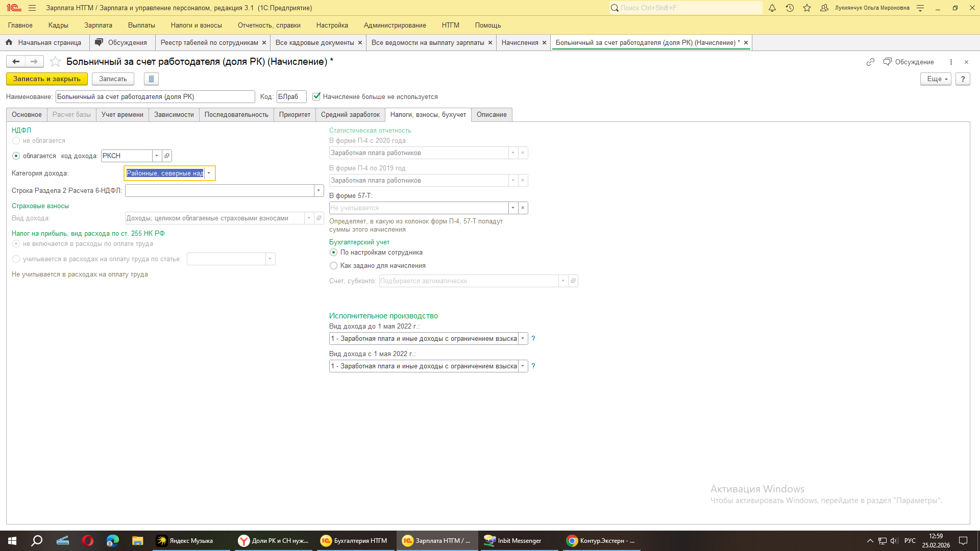Viewport: 980px width, 551px height.
Task: Click the favorites star in title bar
Action: point(807,8)
